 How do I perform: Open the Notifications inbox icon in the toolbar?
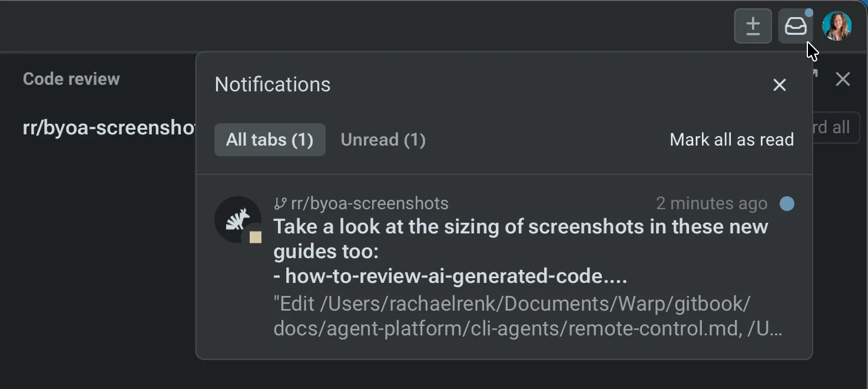click(x=795, y=25)
